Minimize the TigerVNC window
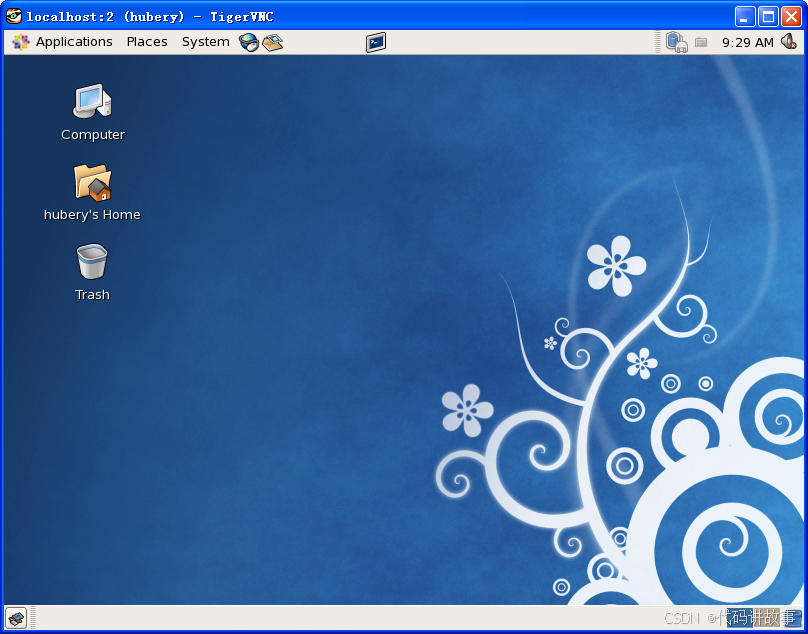Image resolution: width=808 pixels, height=634 pixels. coord(745,16)
